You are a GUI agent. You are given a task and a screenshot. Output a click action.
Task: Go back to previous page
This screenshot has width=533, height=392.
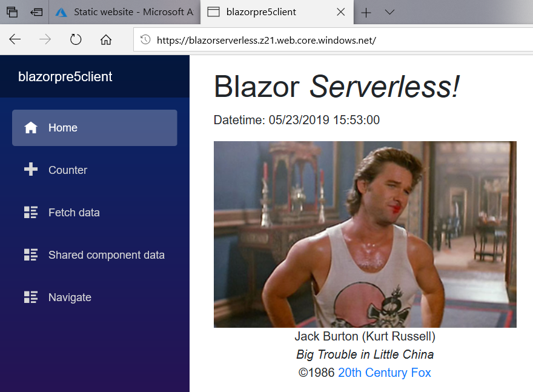(15, 40)
